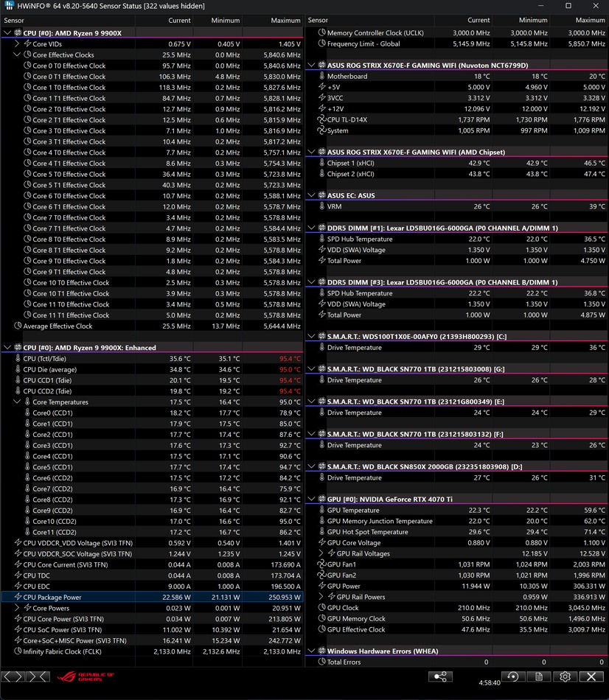The height and width of the screenshot is (700, 609).
Task: Collapse the DDR5 DIMM [#1] group
Action: click(311, 228)
